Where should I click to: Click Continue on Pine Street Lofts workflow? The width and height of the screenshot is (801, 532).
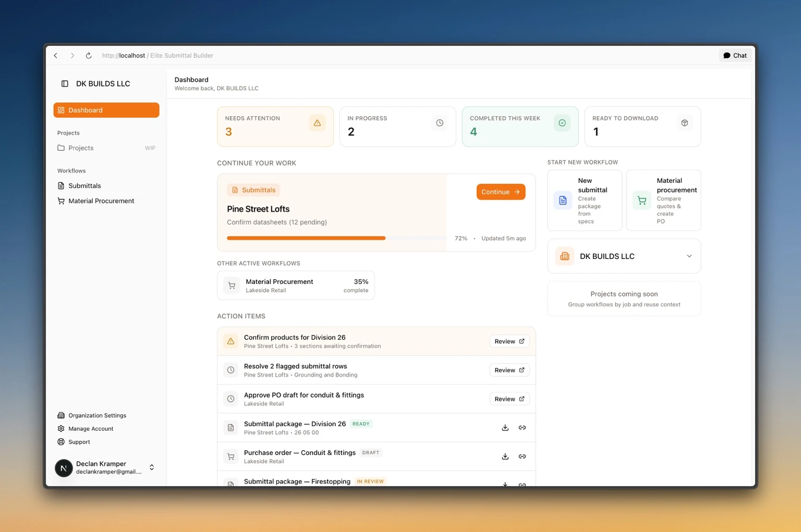(x=500, y=192)
